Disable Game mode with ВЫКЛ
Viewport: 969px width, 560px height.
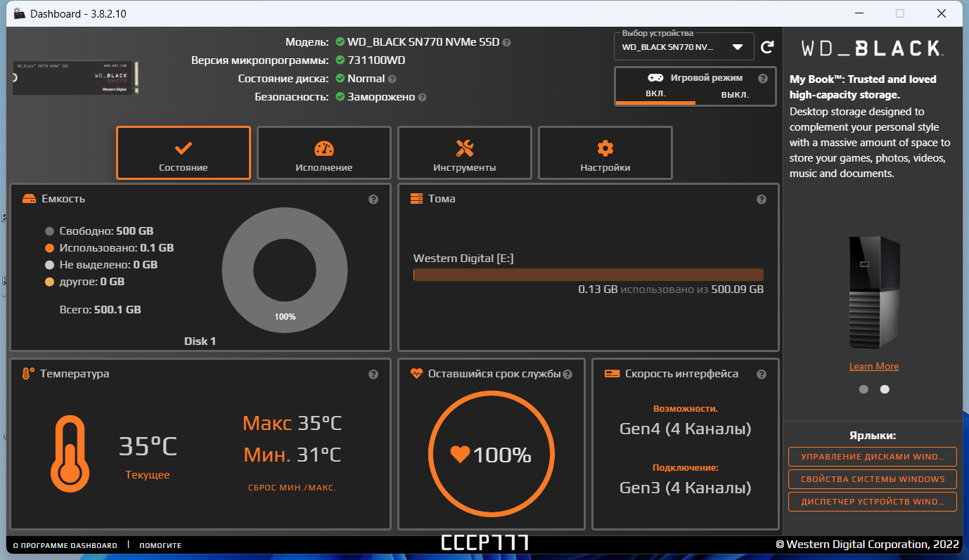click(x=733, y=93)
